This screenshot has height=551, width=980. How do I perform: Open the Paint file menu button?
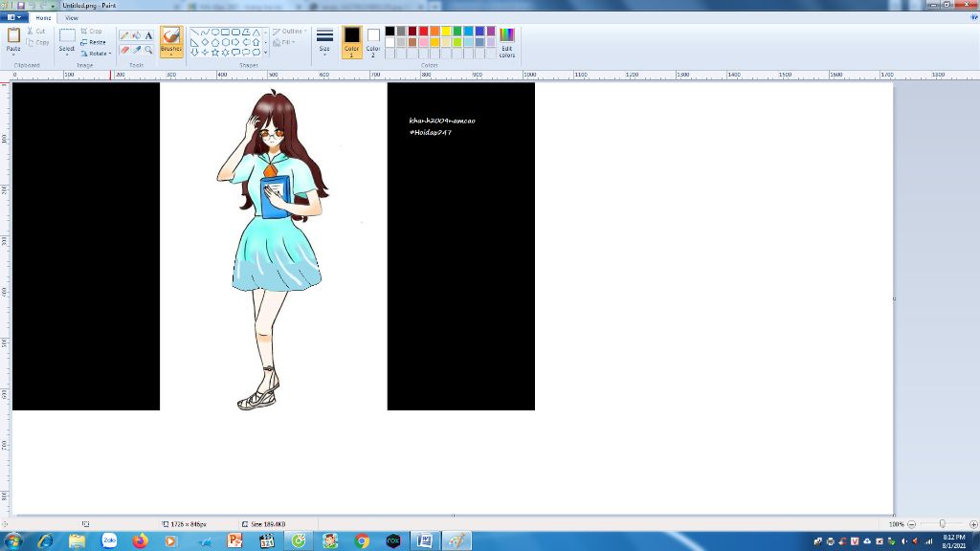[x=13, y=17]
